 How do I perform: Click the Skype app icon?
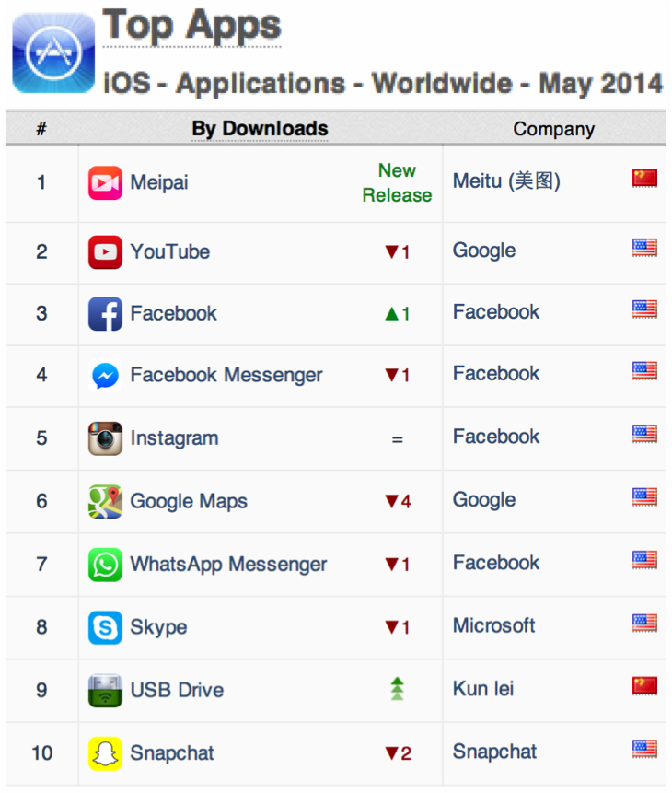(x=105, y=627)
